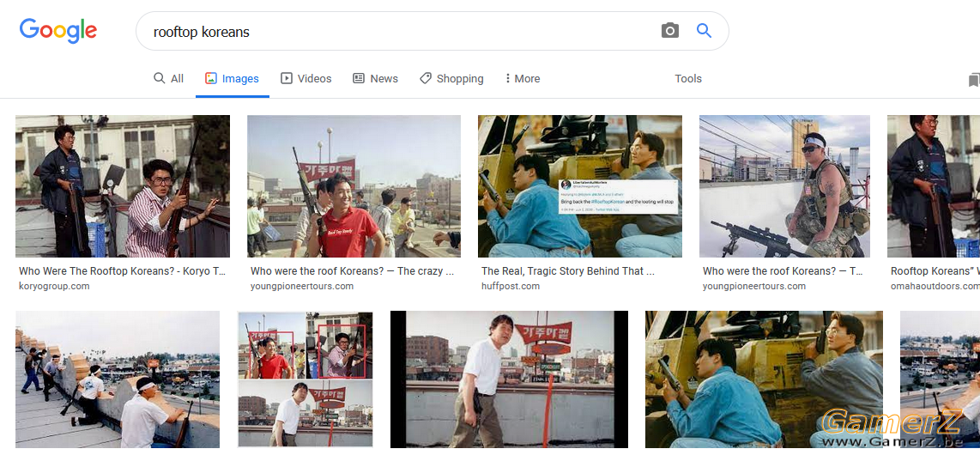Open the huffpost.com image with tweet overlay

pos(580,186)
